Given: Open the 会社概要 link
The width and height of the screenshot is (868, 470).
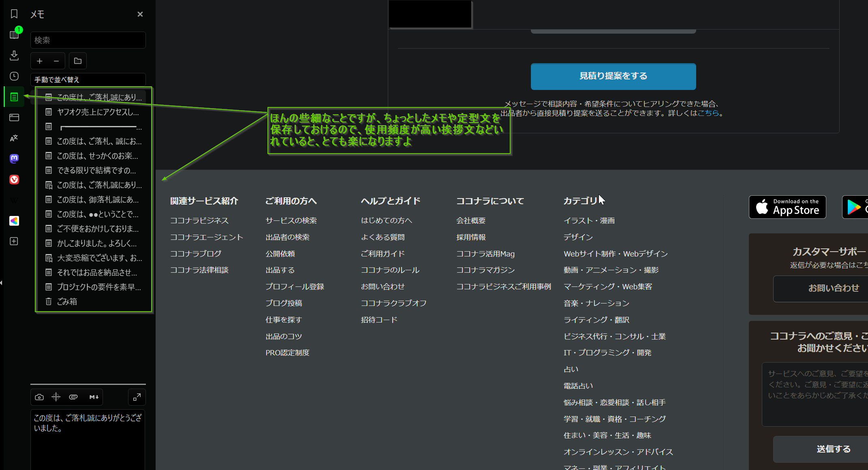Looking at the screenshot, I should [x=471, y=221].
